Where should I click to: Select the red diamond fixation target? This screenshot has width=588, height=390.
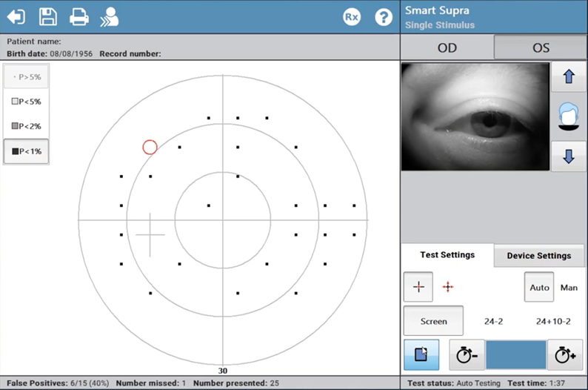coord(448,287)
